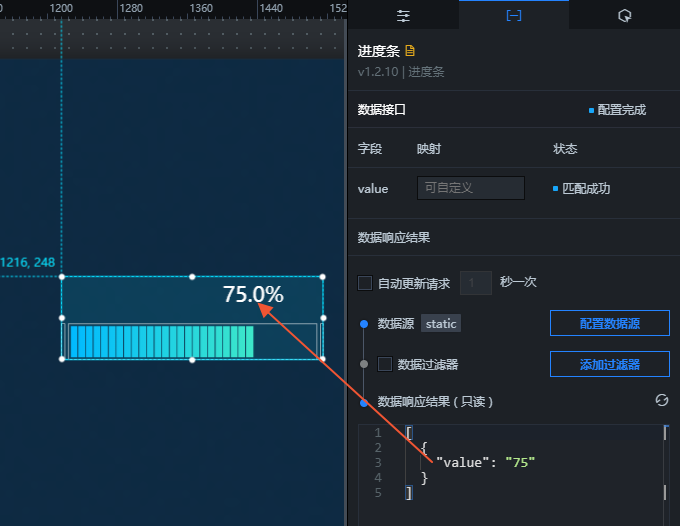Click line number 1 in the code editor
Screen dimensions: 680x526
coord(378,432)
